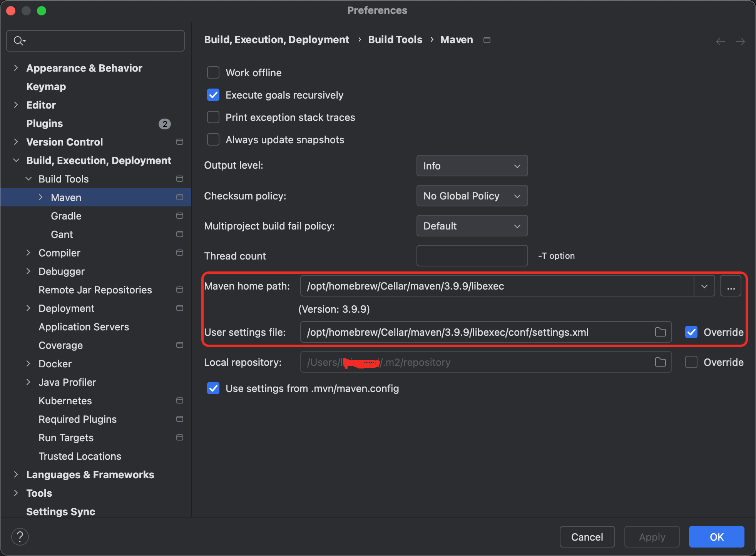Viewport: 756px width, 556px height.
Task: Uncheck Execute goals recursively
Action: tap(213, 95)
